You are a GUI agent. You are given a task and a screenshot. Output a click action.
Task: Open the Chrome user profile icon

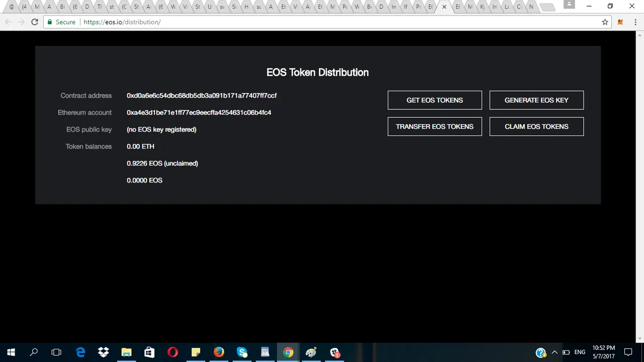click(x=569, y=4)
